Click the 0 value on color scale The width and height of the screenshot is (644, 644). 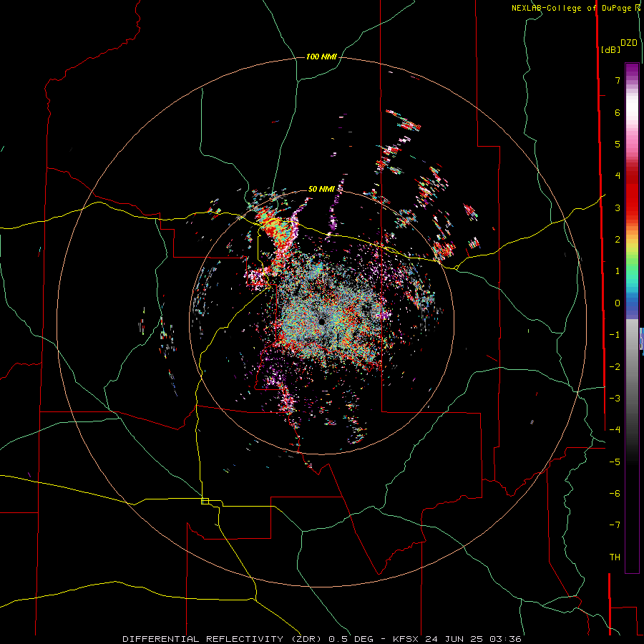click(618, 303)
